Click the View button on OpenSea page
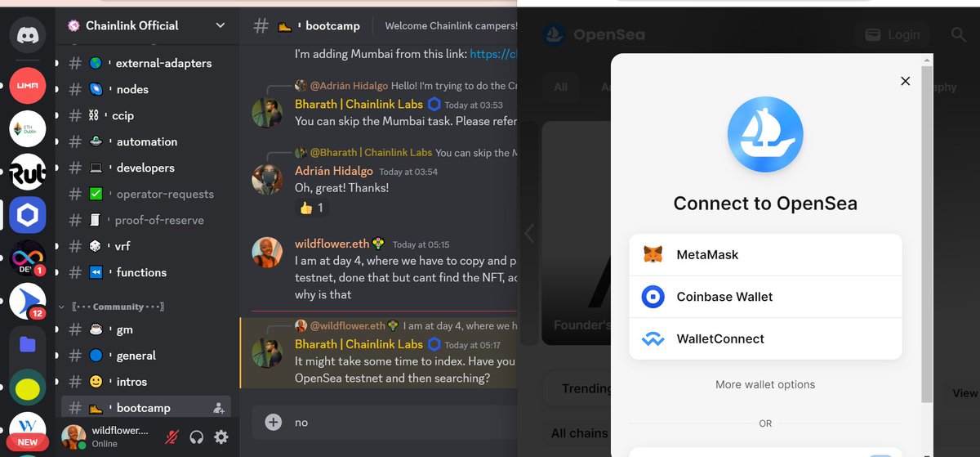 point(964,392)
